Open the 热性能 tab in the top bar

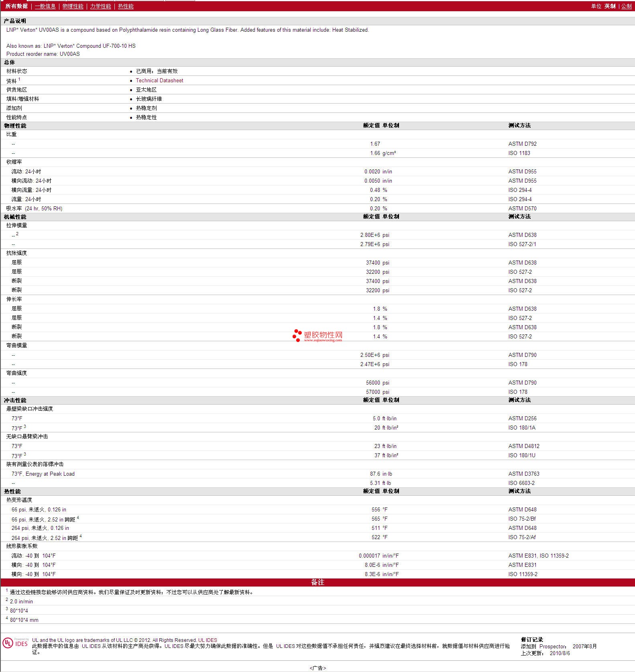[126, 6]
